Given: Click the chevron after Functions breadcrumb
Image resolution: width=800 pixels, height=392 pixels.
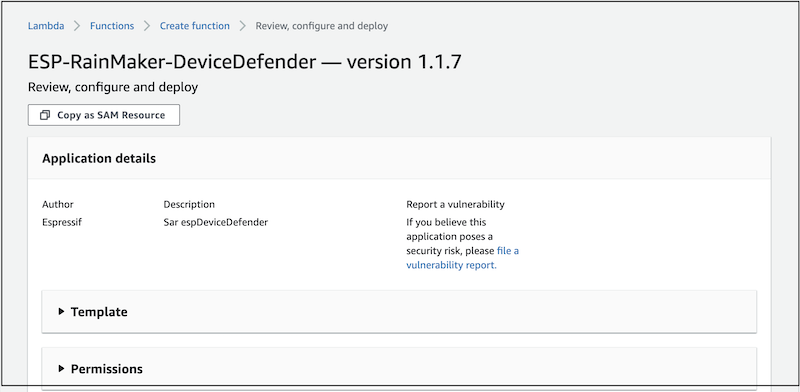Looking at the screenshot, I should coord(147,26).
